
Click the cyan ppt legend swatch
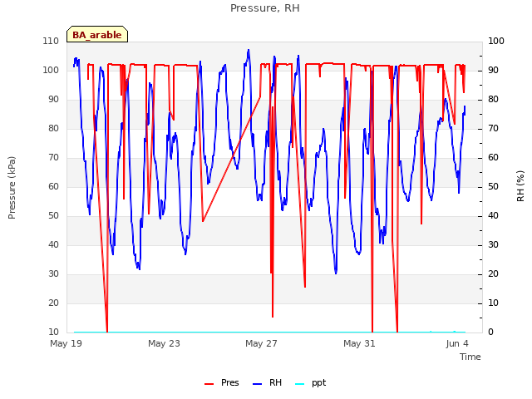(299, 384)
